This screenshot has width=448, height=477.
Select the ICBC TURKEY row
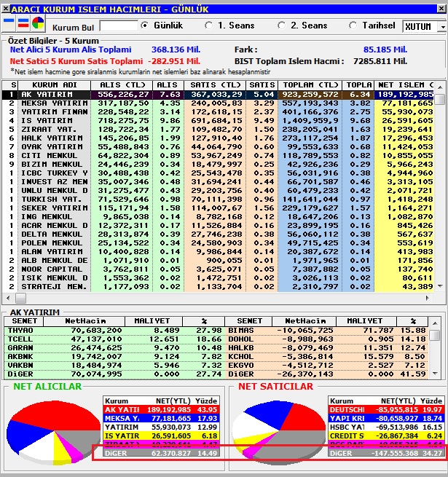click(219, 173)
